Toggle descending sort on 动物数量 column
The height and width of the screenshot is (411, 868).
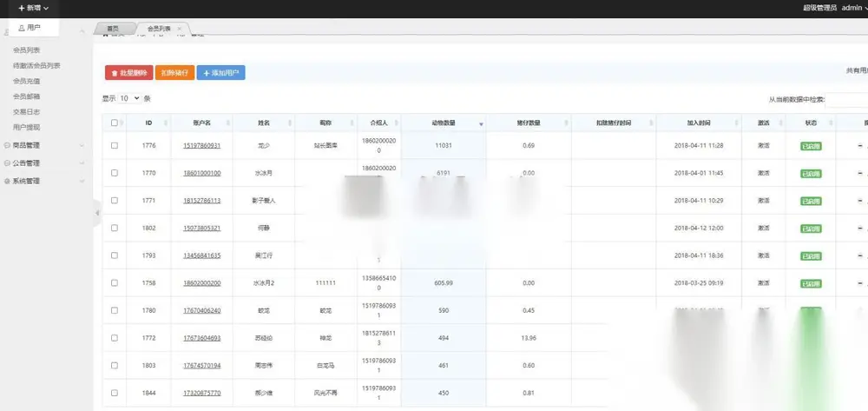click(481, 124)
